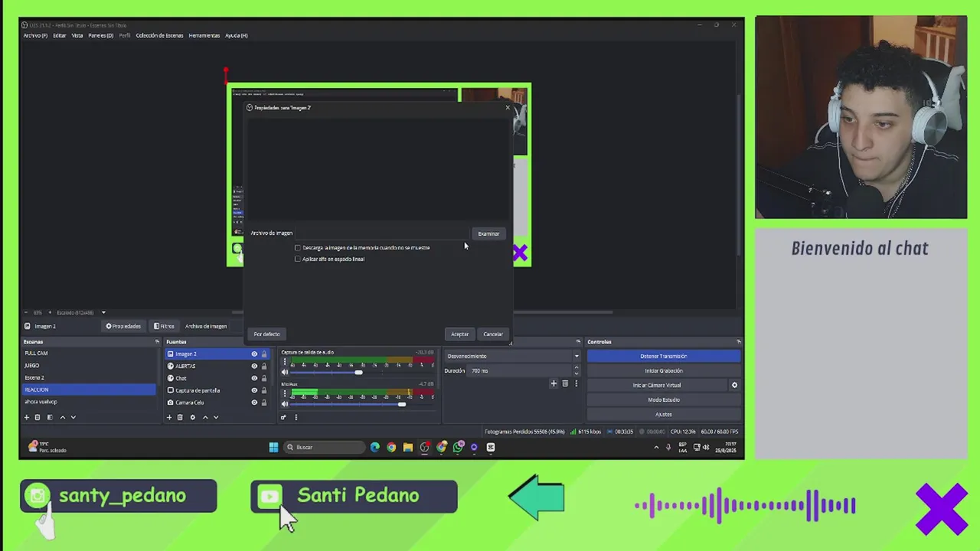The height and width of the screenshot is (551, 980).
Task: Toggle visibility eye of Captura de pantalla
Action: coord(254,390)
